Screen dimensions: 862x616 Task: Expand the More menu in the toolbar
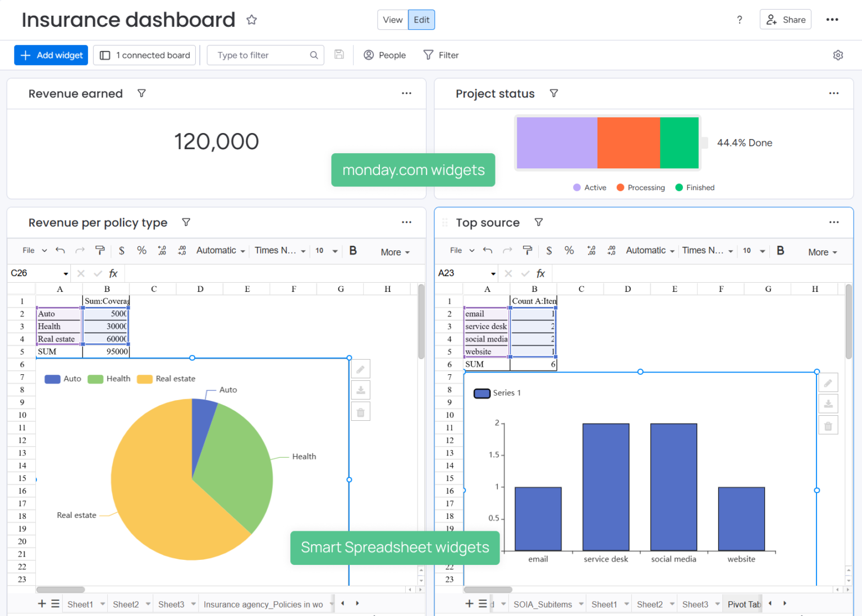(395, 252)
